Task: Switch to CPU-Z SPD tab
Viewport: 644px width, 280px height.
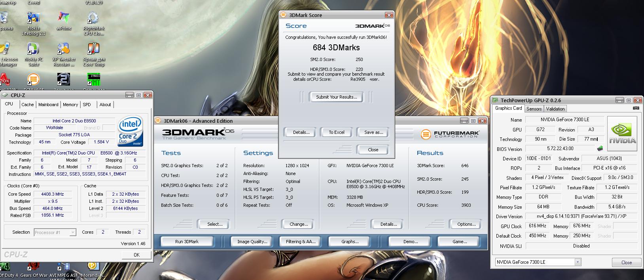Action: tap(87, 105)
